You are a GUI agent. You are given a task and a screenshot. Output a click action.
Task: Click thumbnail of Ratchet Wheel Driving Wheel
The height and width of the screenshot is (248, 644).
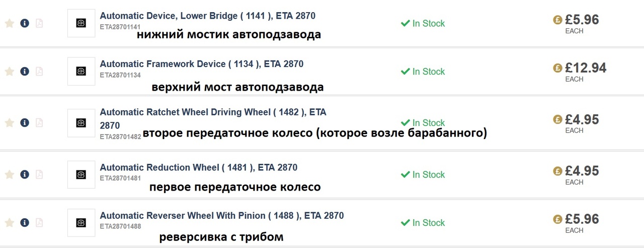click(81, 123)
